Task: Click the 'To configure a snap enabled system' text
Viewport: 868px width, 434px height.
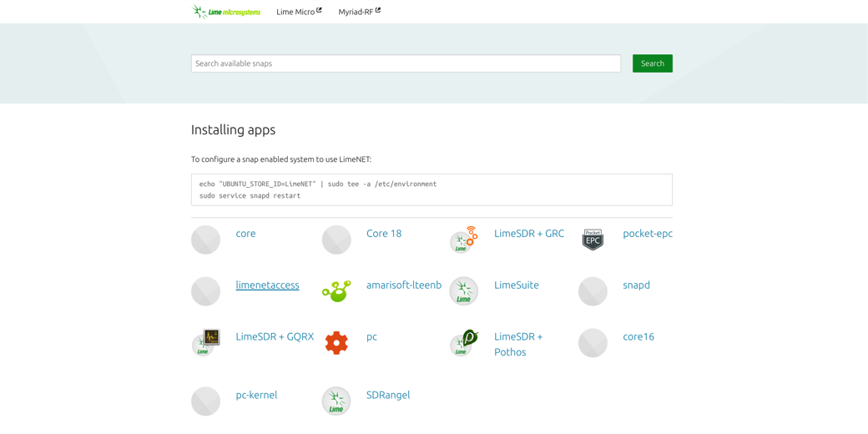Action: [281, 159]
